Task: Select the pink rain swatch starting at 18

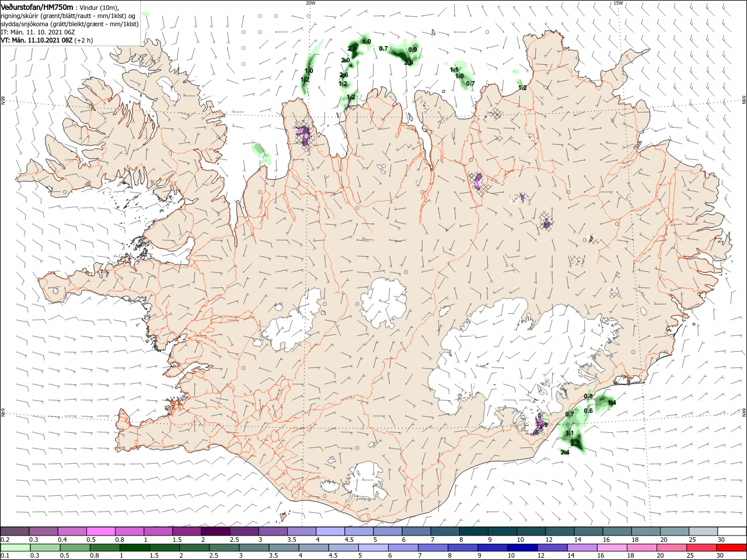Action: [642, 548]
